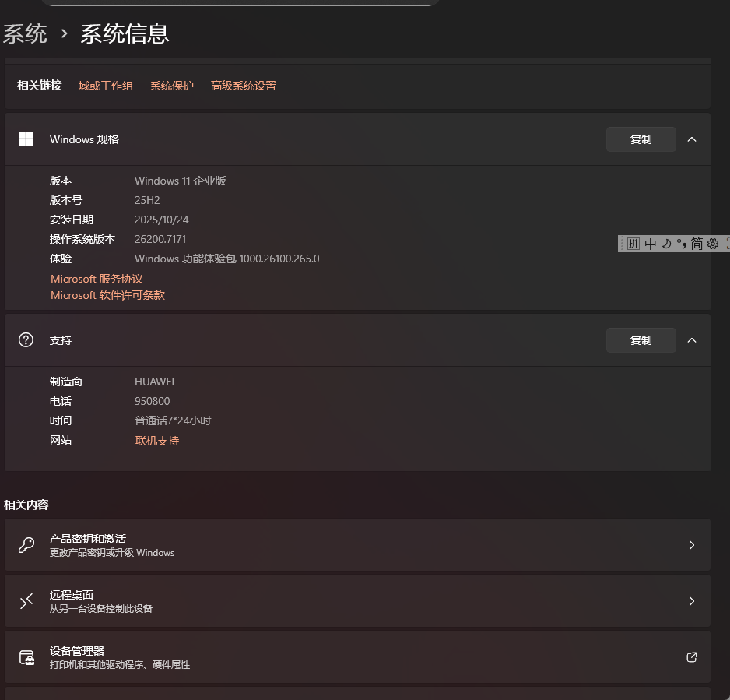Click the 拼 pinyin icon on the IME bar
Image resolution: width=730 pixels, height=700 pixels.
pyautogui.click(x=633, y=244)
